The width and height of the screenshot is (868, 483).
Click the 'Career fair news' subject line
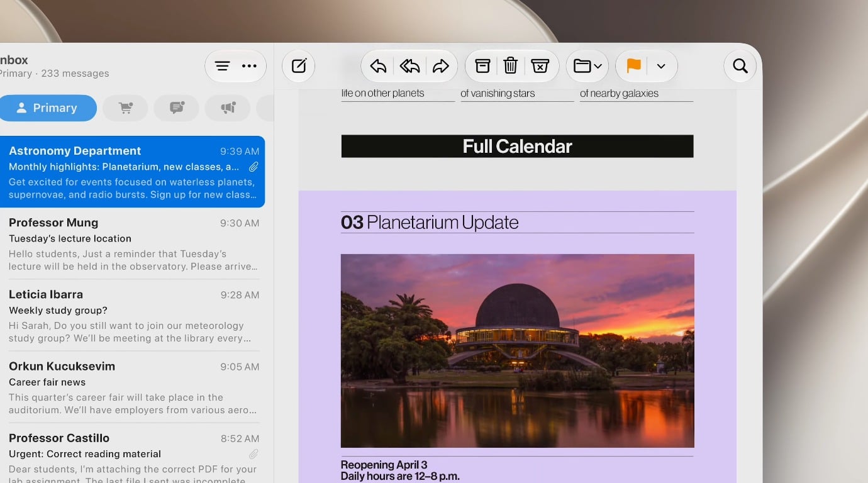(x=47, y=382)
